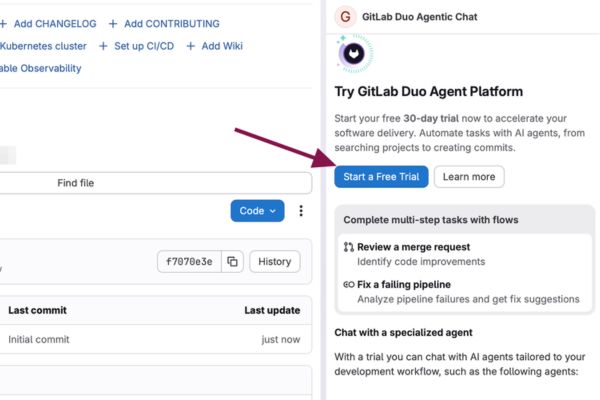Click the Chat with a specialized agent heading
This screenshot has width=600, height=400.
(x=403, y=332)
